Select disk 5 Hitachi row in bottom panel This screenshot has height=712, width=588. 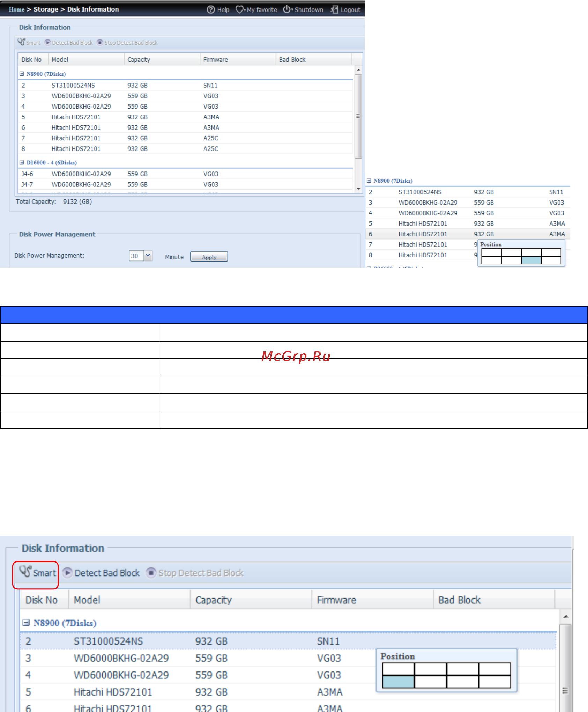(288, 692)
